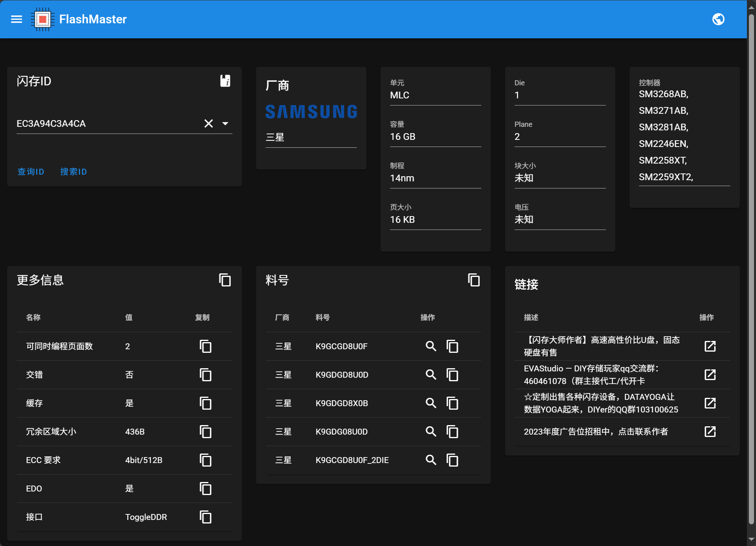This screenshot has height=546, width=756.
Task: Click the EVAStudio QQ交流群 link row
Action: [592, 375]
